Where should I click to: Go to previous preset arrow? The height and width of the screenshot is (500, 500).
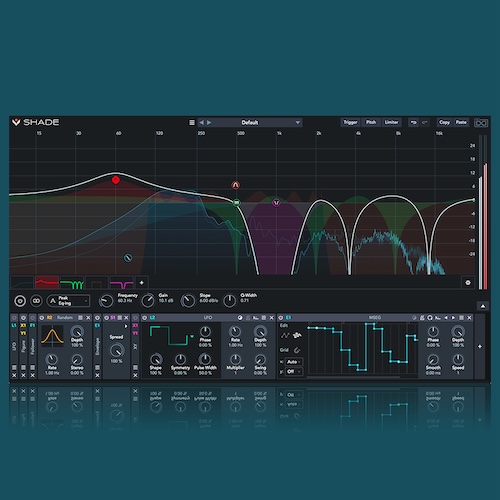201,123
